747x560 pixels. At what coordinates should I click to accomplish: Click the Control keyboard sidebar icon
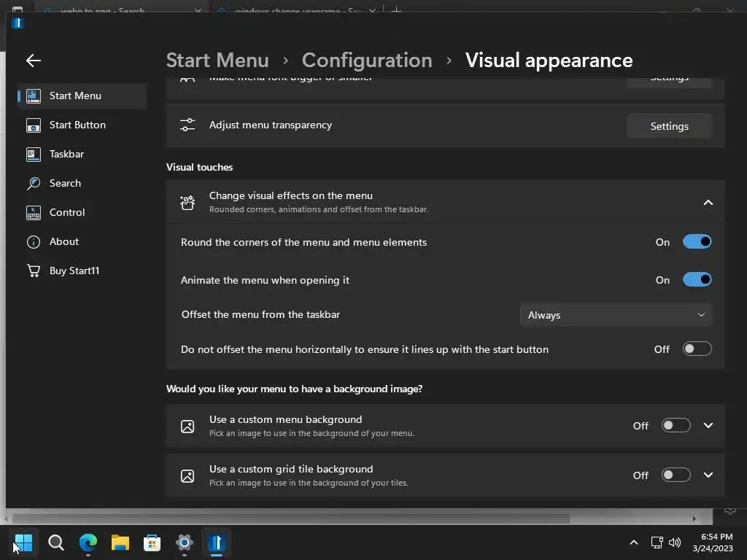(x=34, y=213)
